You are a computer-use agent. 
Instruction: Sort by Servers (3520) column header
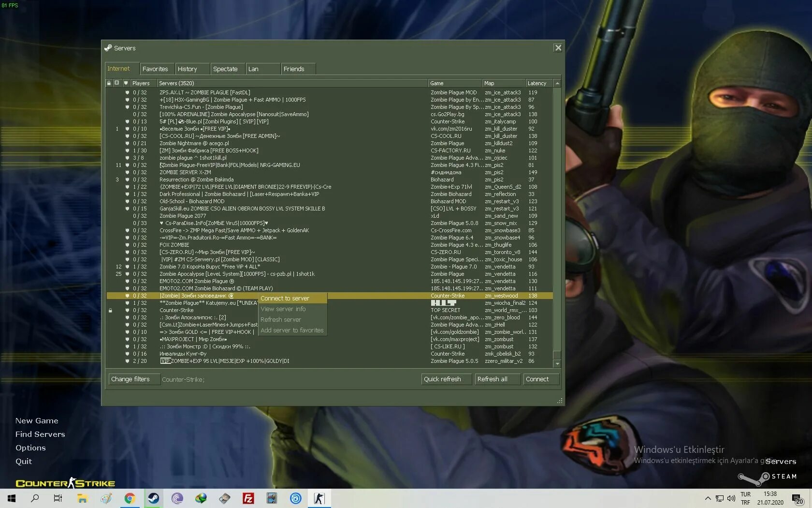[x=292, y=83]
